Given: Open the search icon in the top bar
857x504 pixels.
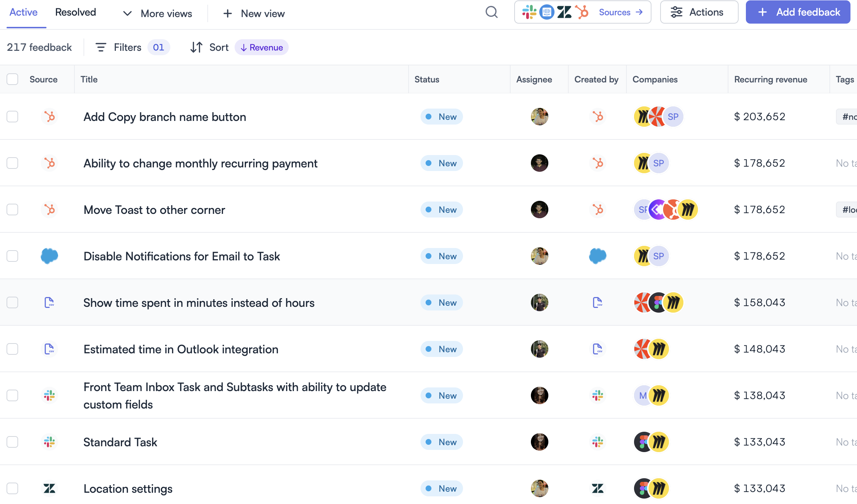Looking at the screenshot, I should 492,12.
